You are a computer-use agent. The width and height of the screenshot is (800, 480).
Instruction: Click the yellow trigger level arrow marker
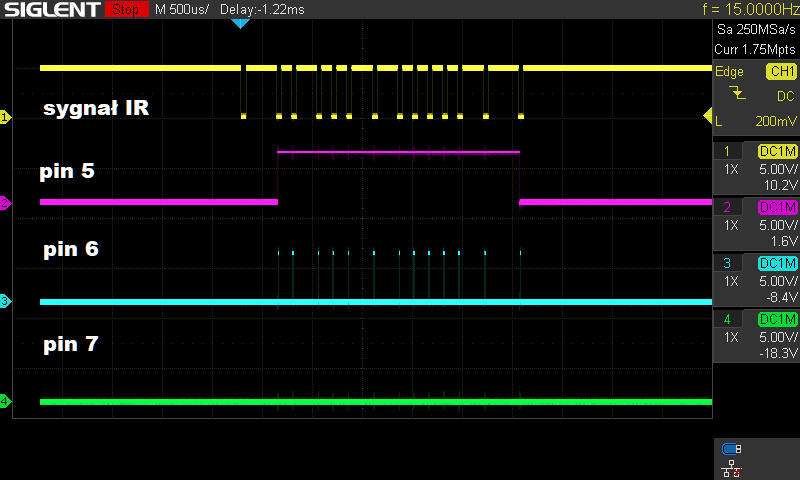[x=708, y=116]
